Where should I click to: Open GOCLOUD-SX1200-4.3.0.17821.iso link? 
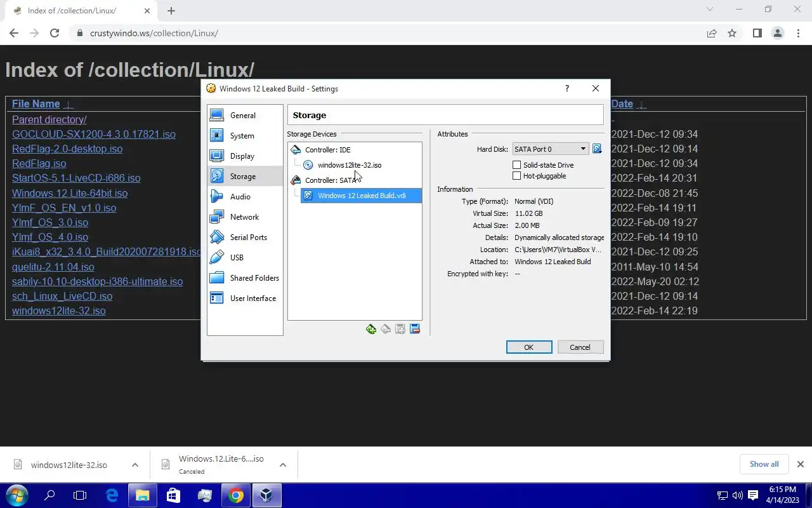(x=94, y=134)
